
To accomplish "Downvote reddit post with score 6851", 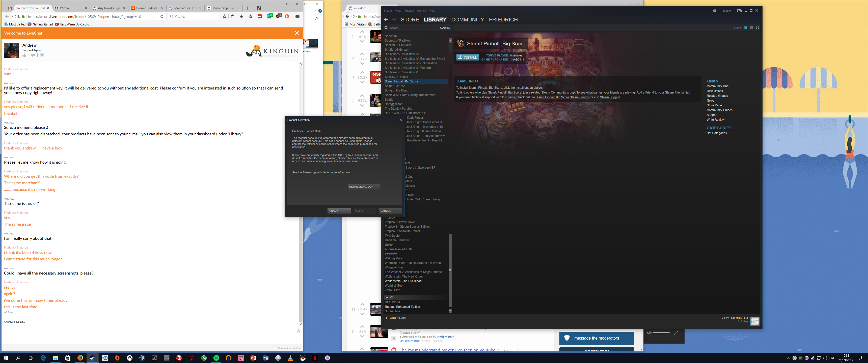I will click(362, 105).
